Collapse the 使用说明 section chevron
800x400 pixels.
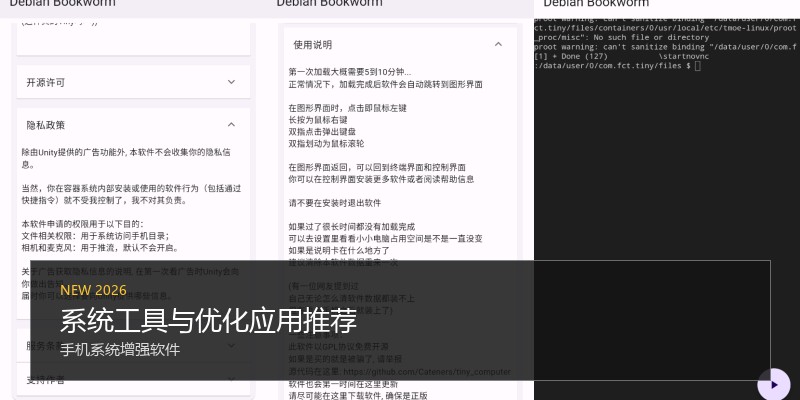tap(498, 44)
